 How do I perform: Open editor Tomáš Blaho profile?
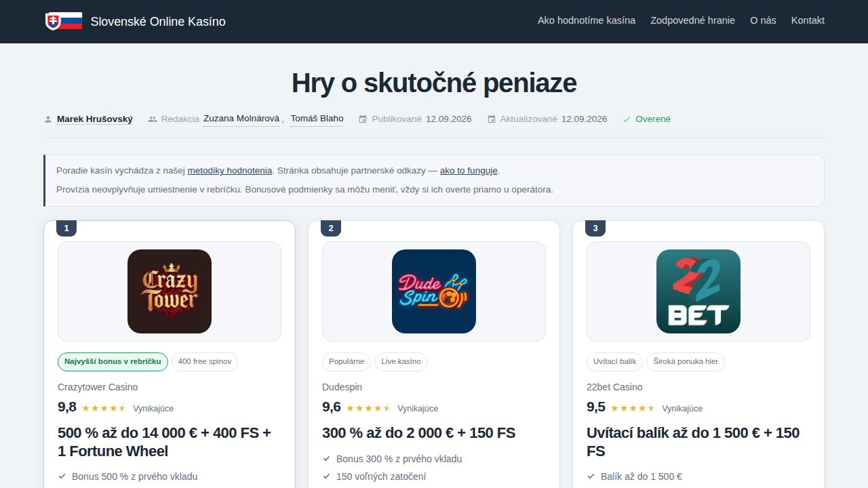[x=317, y=119]
